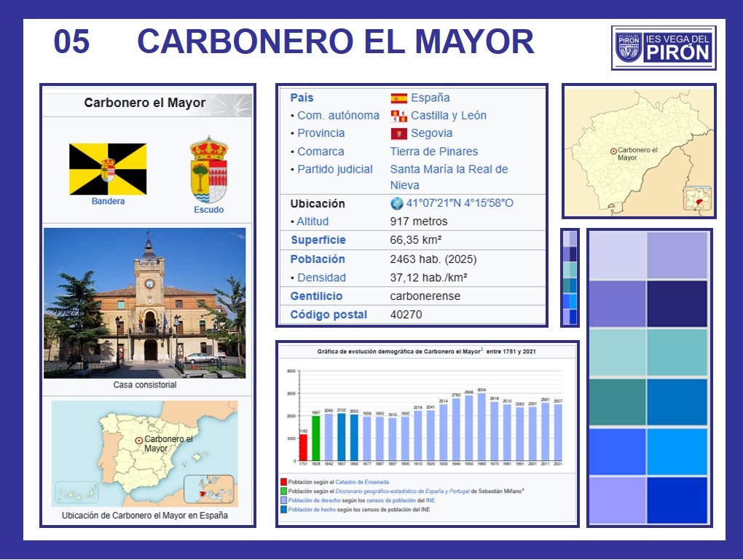Viewport: 743px width, 560px height.
Task: Open the Tierra de Pinares link
Action: pyautogui.click(x=434, y=151)
